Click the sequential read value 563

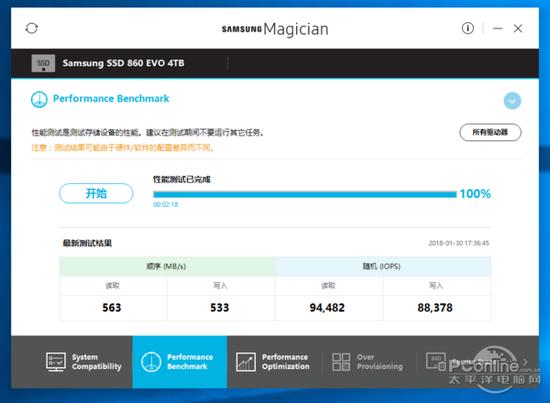pos(112,308)
